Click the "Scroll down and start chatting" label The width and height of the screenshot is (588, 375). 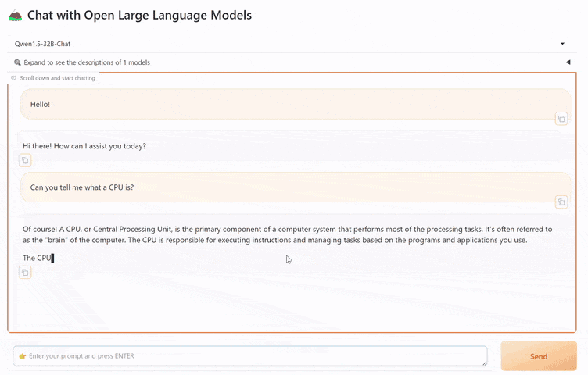pyautogui.click(x=57, y=78)
